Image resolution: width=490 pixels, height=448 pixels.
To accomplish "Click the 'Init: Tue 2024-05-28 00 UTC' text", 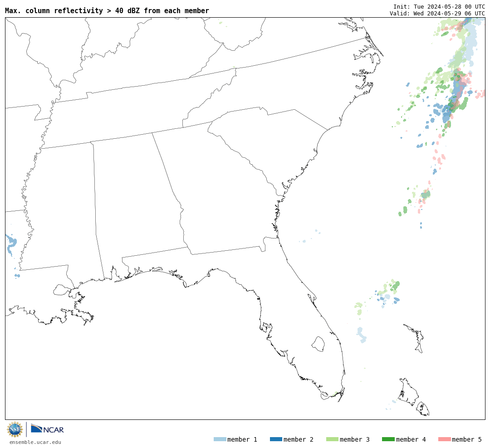I will tap(439, 7).
